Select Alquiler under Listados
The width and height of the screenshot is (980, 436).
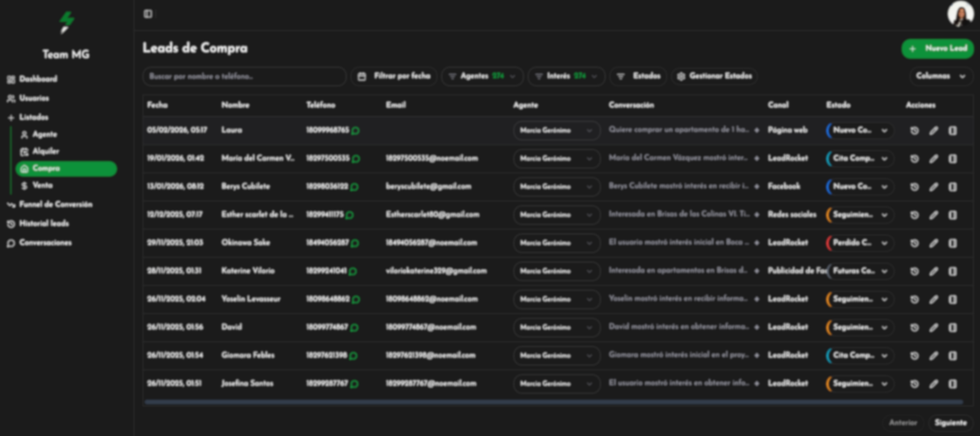pos(46,151)
